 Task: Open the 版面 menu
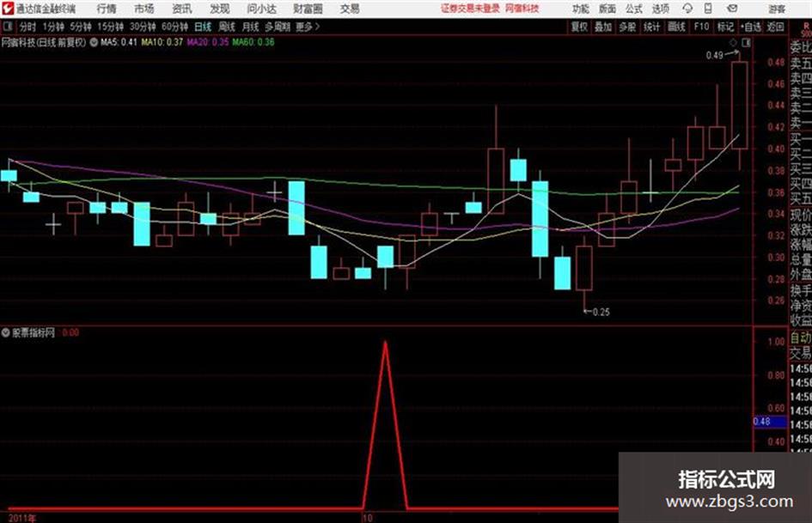607,9
